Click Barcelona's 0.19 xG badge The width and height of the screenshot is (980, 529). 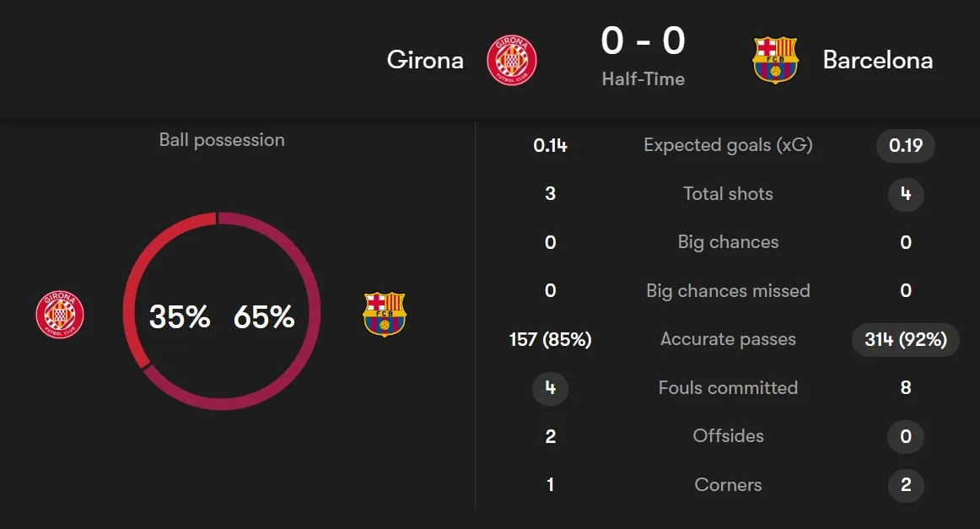pyautogui.click(x=906, y=145)
